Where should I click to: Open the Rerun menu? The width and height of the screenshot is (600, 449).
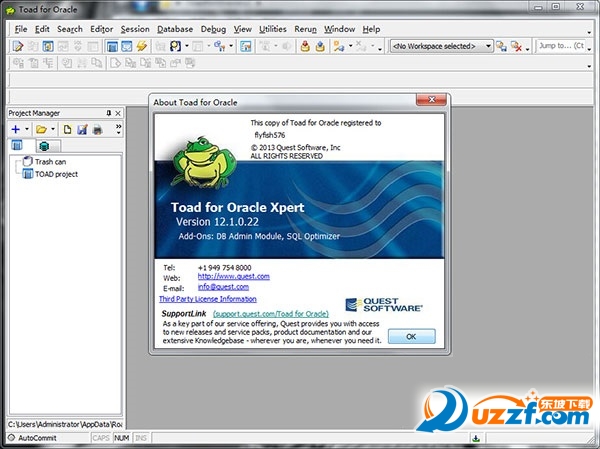(x=305, y=29)
